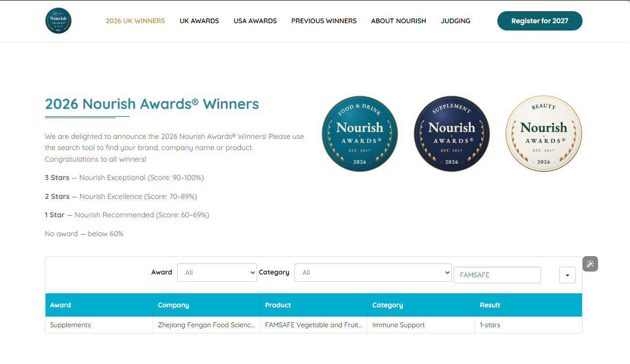Open the 2026 UK Winners menu item
The image size is (630, 364).
(136, 21)
